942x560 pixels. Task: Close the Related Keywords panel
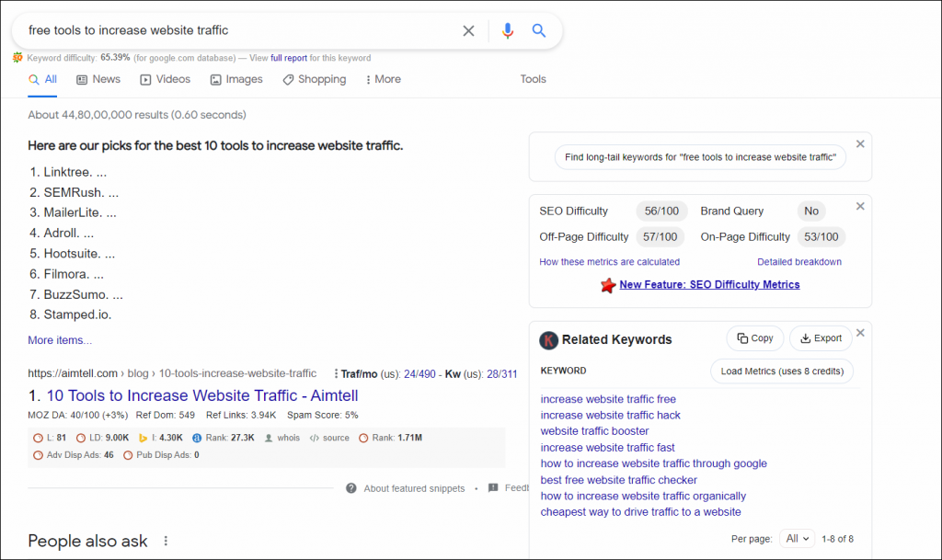pyautogui.click(x=860, y=333)
